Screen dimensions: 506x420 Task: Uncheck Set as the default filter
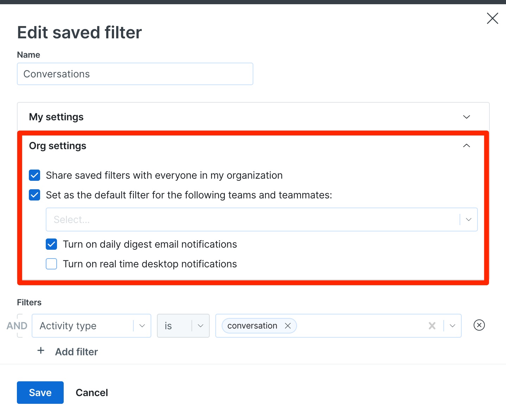(x=34, y=195)
